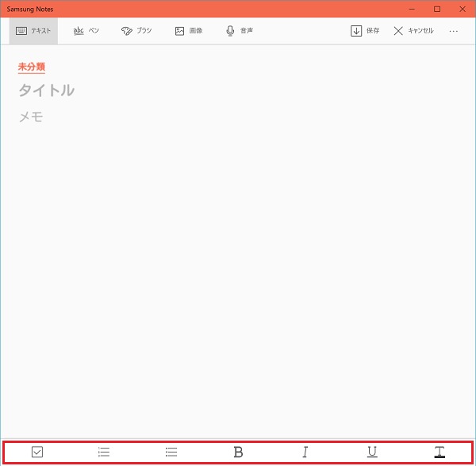The height and width of the screenshot is (466, 476).
Task: Apply numbered list formatting
Action: click(104, 452)
